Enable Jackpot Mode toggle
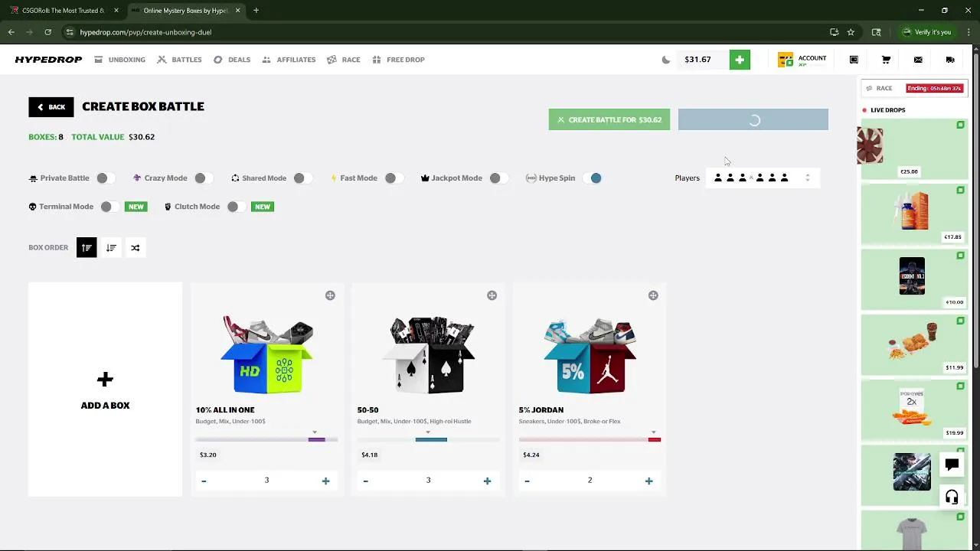980x551 pixels. 499,178
